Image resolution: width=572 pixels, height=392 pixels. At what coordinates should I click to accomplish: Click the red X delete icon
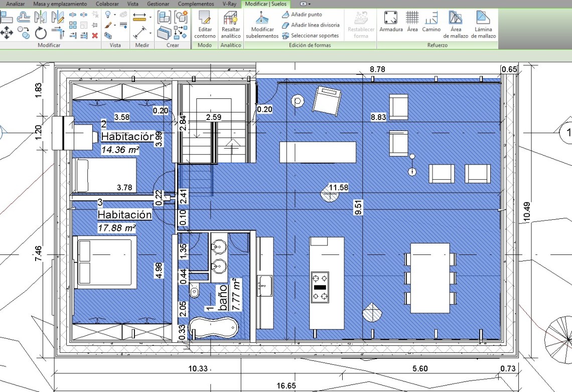[95, 36]
